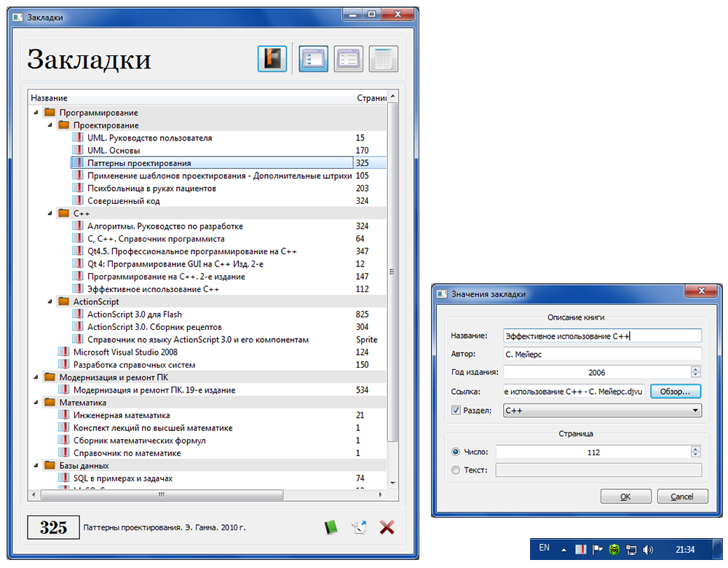728x568 pixels.
Task: Click the Ссылка path field
Action: 574,392
